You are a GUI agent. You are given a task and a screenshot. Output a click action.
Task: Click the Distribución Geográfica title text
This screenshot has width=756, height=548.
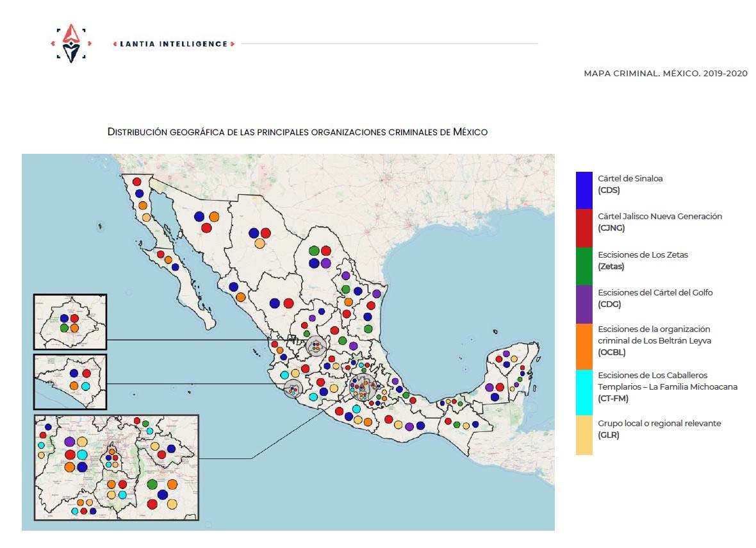pyautogui.click(x=298, y=132)
